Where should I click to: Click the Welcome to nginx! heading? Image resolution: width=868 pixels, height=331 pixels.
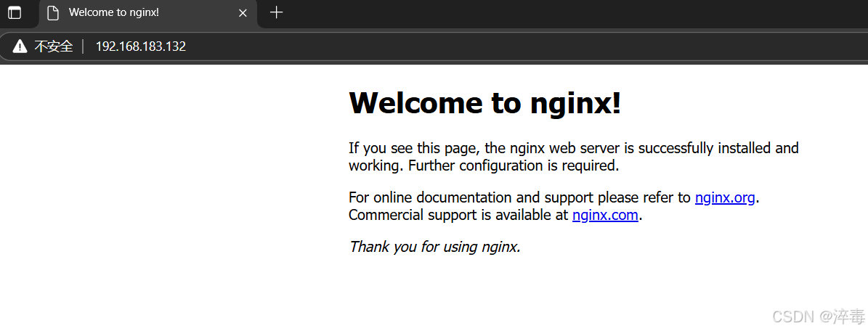click(485, 103)
